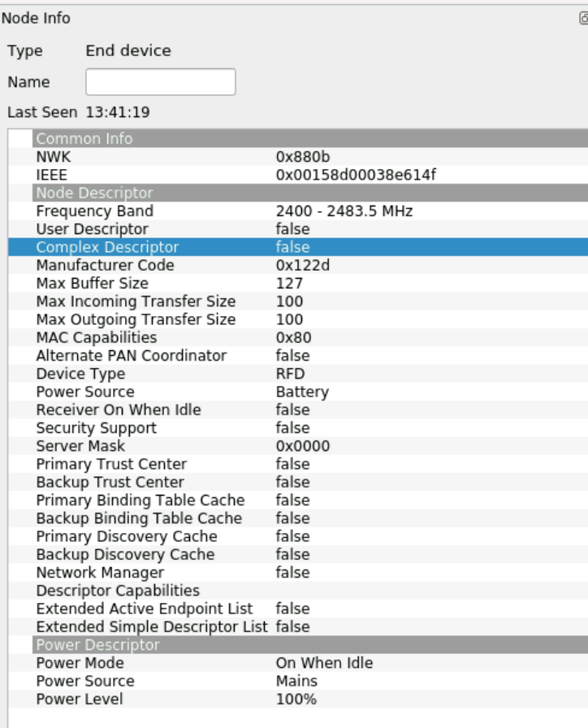
Task: Select the Backup Discovery Cache row
Action: 298,555
